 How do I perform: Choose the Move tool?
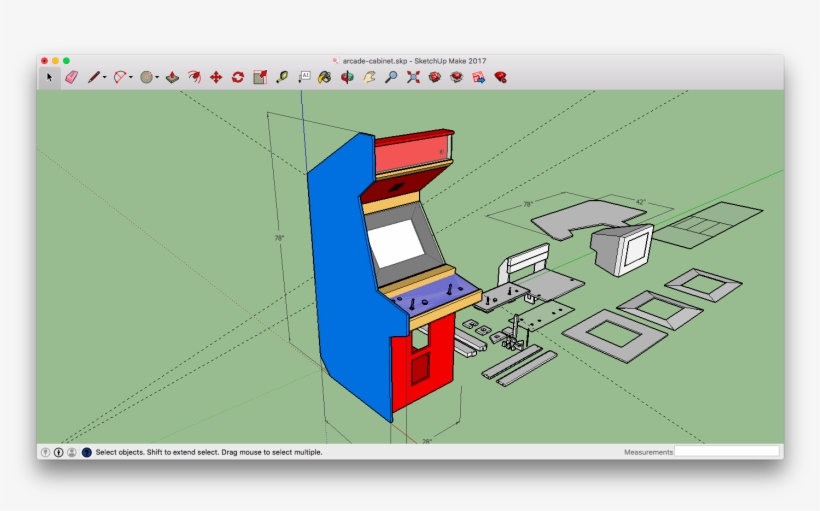click(x=216, y=77)
